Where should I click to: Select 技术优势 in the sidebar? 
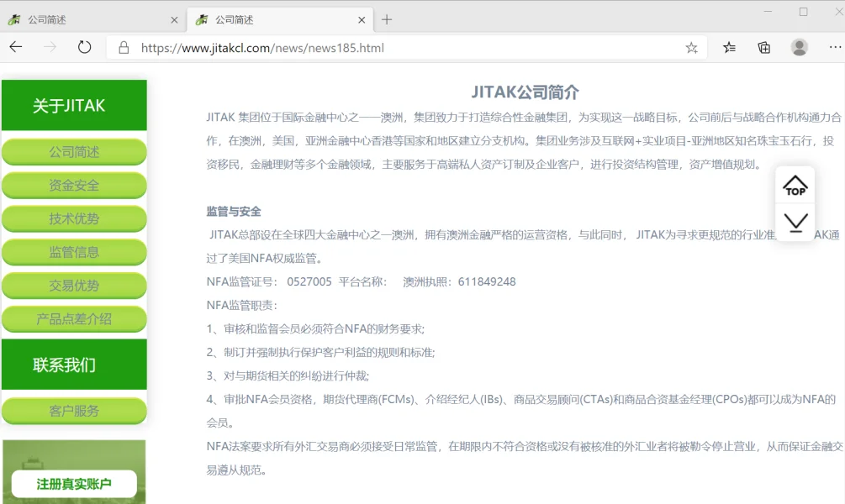[x=74, y=219]
